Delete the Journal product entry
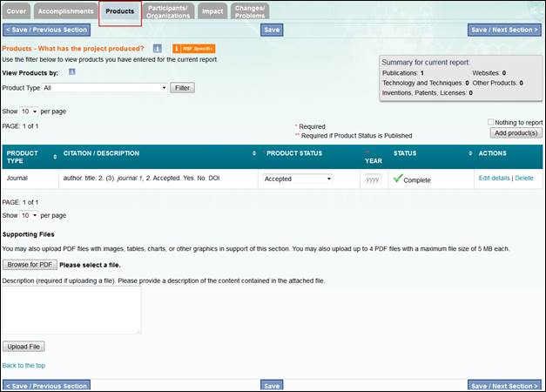 [x=523, y=178]
